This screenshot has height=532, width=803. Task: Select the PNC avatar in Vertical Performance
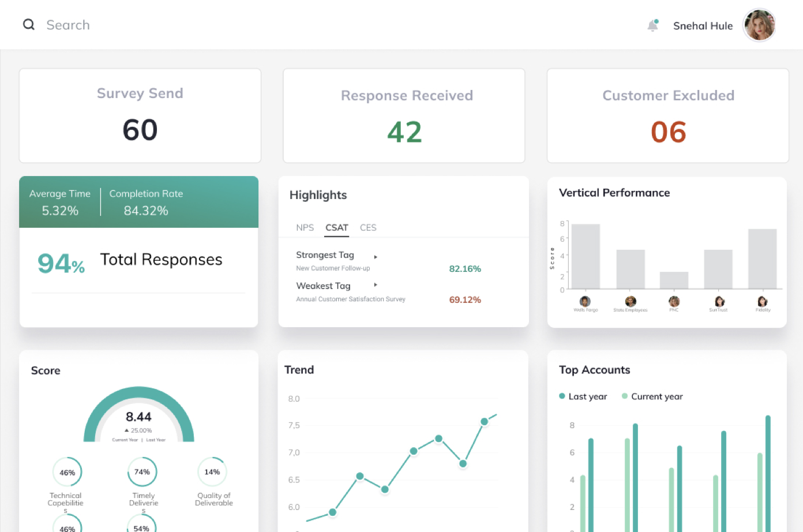[674, 301]
